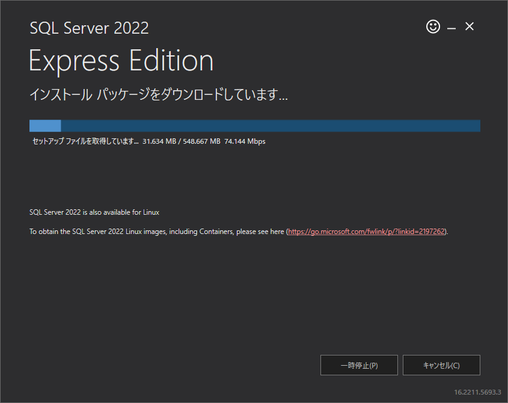Open the go.microsoft.com fwlink URL
508x403 pixels.
367,231
